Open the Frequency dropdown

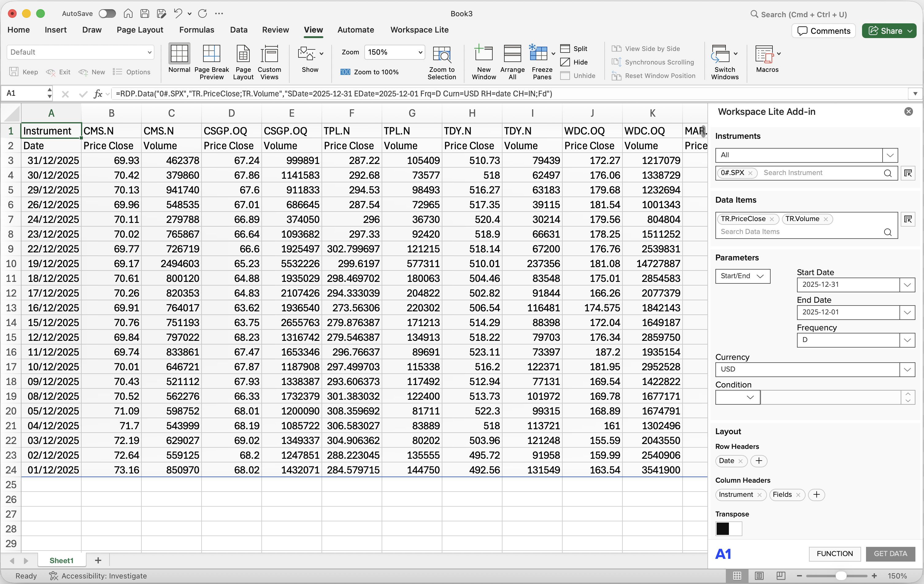coord(907,340)
